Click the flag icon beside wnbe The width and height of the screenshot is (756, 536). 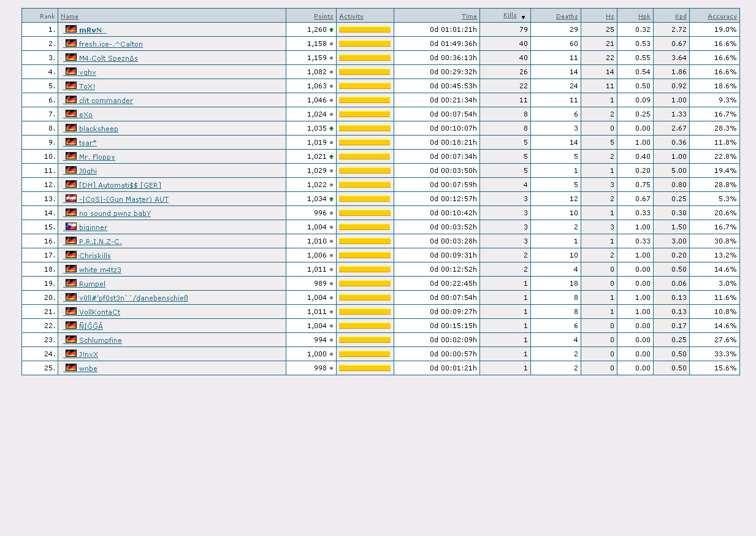(x=71, y=368)
